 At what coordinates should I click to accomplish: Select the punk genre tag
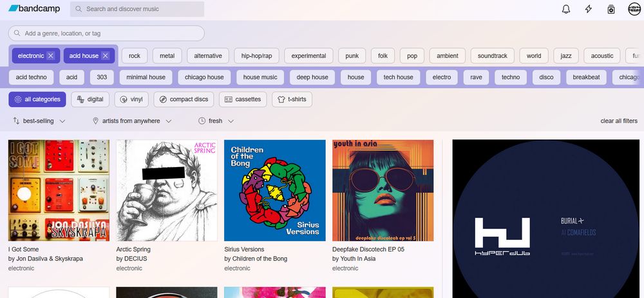[352, 56]
